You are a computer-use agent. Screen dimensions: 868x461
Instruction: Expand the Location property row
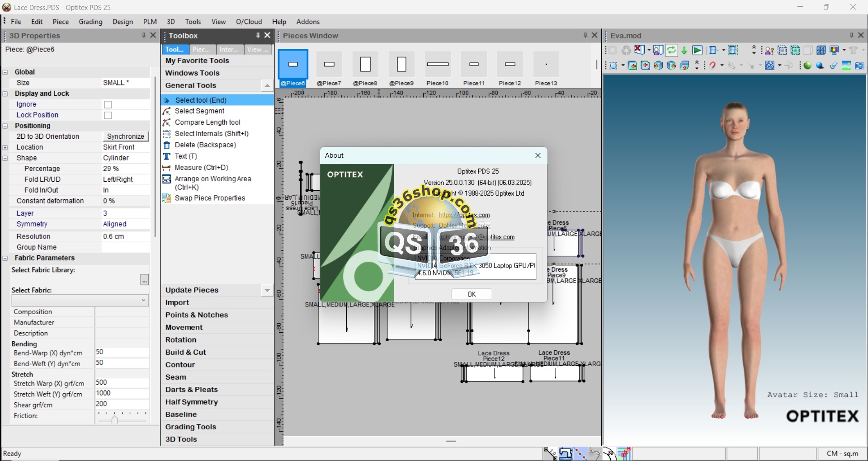pyautogui.click(x=5, y=147)
